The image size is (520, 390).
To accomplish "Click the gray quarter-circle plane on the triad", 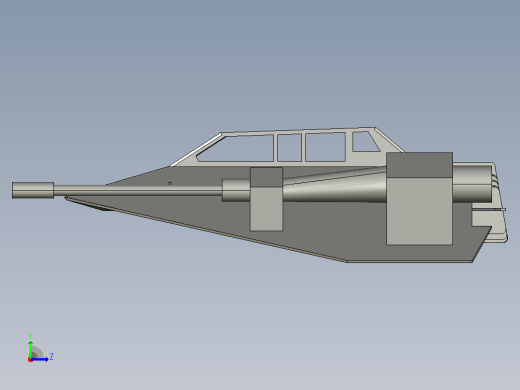I will click(x=37, y=353).
